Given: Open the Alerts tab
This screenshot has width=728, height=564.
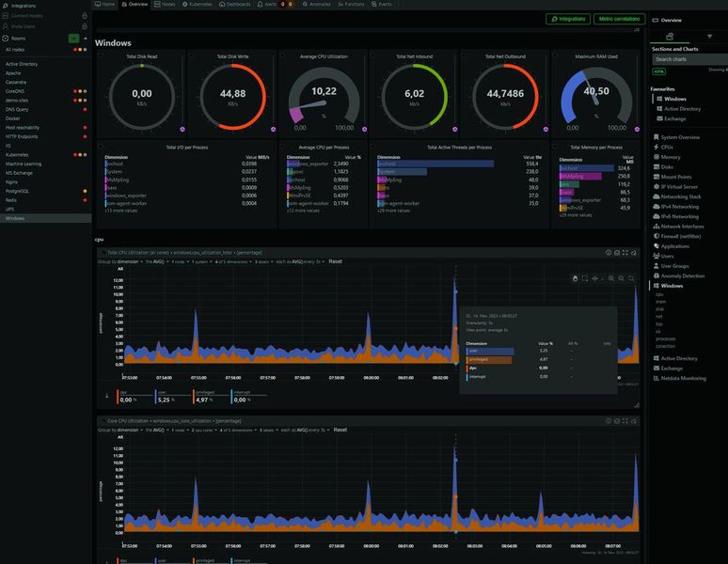Looking at the screenshot, I should [267, 4].
